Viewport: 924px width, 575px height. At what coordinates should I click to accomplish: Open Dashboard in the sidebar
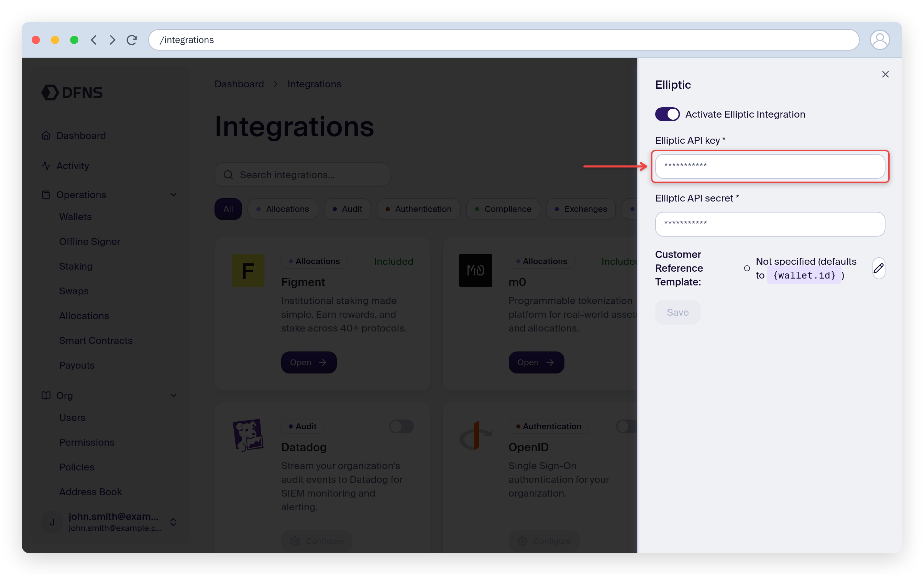tap(81, 136)
